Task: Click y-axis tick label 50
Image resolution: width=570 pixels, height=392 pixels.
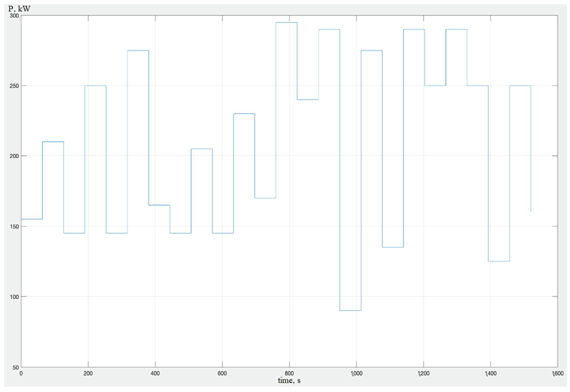Action: click(16, 367)
